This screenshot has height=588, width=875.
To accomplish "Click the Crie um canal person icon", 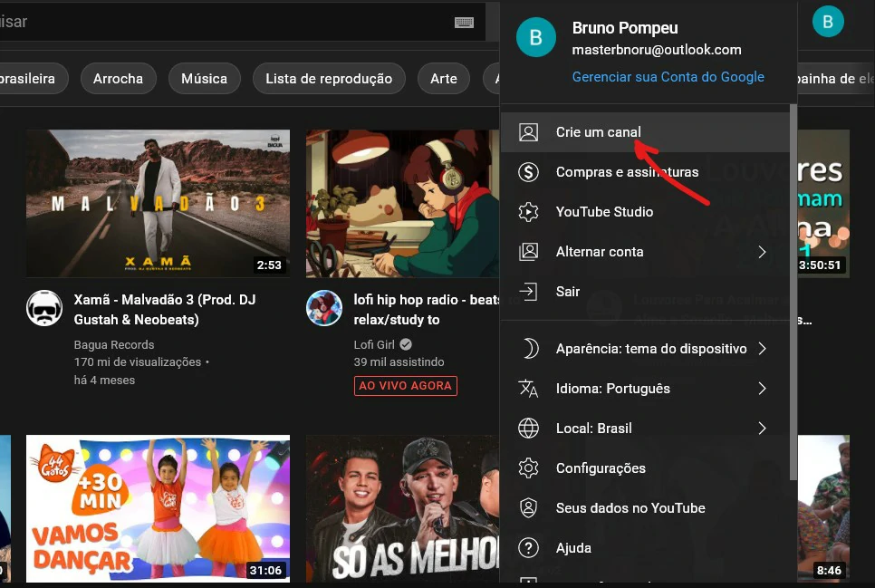I will 528,132.
